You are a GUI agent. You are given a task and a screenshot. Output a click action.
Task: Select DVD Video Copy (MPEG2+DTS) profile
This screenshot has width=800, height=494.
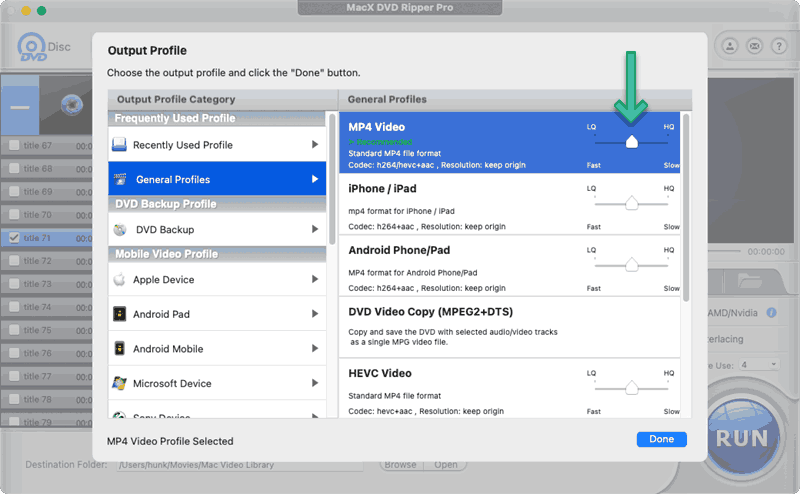509,327
